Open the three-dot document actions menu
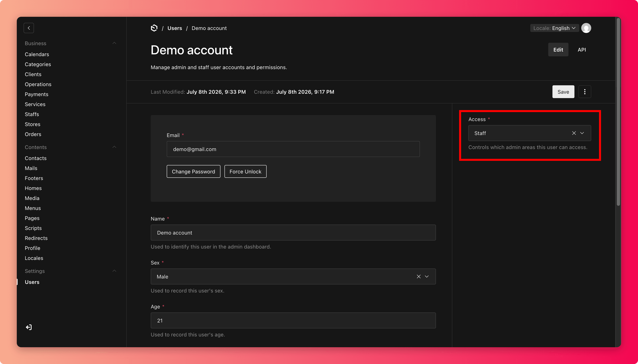The height and width of the screenshot is (364, 638). click(585, 92)
